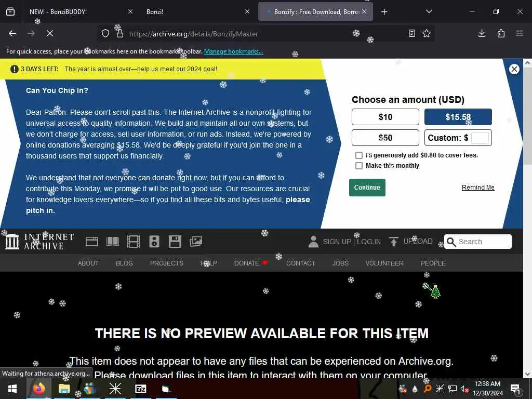The height and width of the screenshot is (399, 532).
Task: Click the page scrollbar up arrow
Action: [527, 63]
